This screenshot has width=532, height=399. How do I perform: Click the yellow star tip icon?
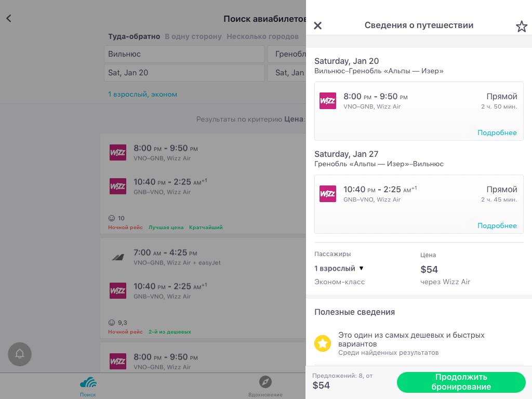[x=323, y=343]
